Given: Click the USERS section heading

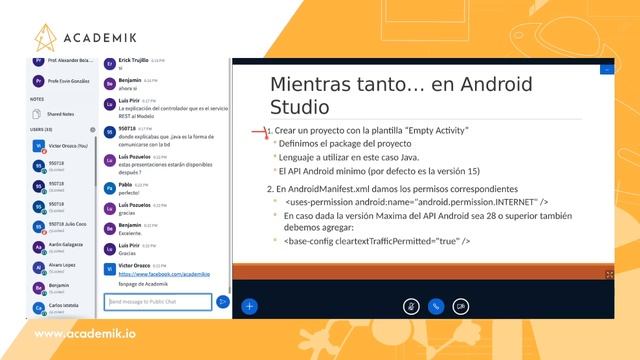Looking at the screenshot, I should tap(41, 129).
